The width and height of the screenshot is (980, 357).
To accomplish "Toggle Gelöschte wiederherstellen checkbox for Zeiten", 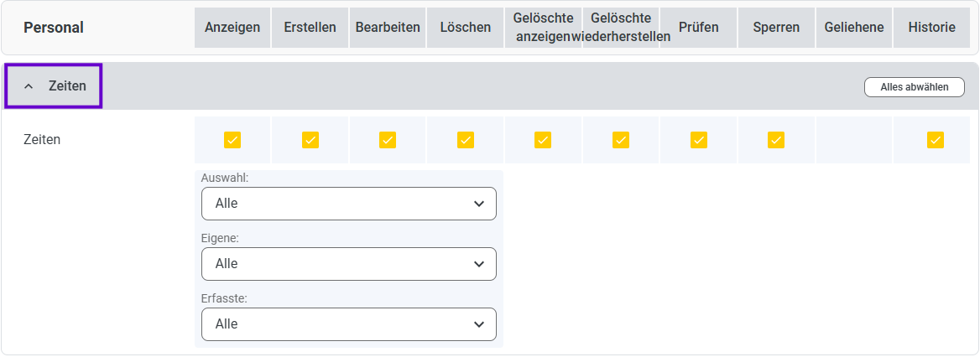I will [x=621, y=140].
